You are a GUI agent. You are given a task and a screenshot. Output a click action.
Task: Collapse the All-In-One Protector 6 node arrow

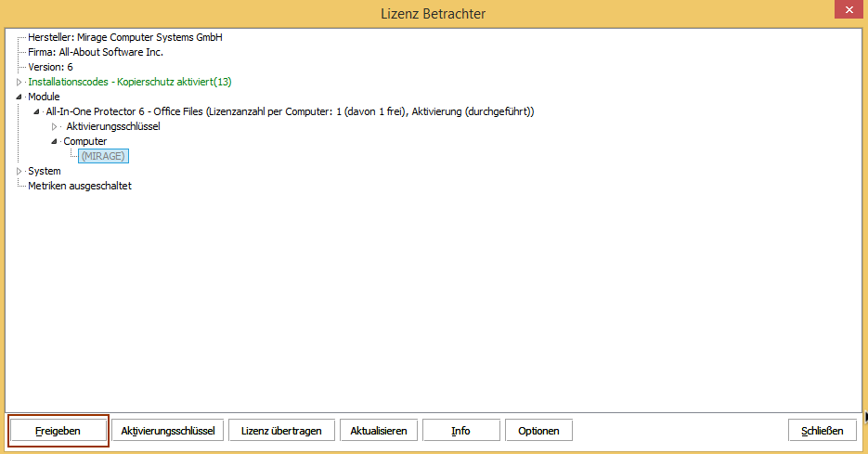(x=36, y=112)
